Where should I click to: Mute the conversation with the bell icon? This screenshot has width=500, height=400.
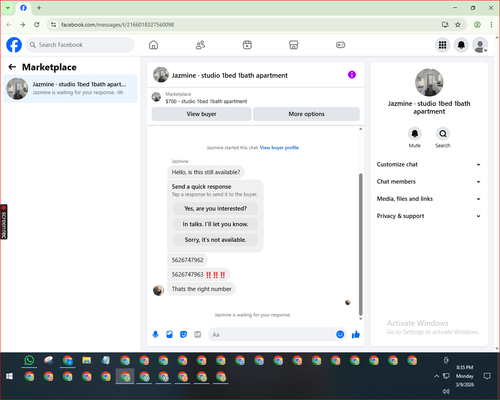click(x=414, y=134)
